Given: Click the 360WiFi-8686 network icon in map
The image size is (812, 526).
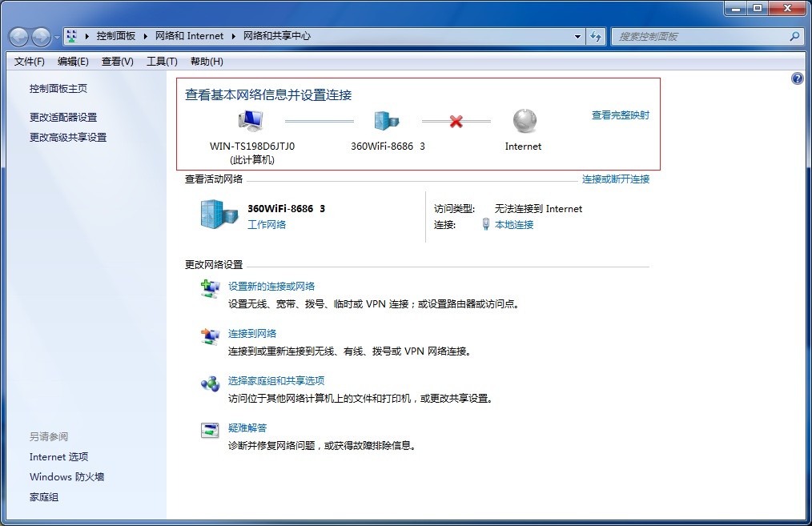Looking at the screenshot, I should tap(386, 121).
